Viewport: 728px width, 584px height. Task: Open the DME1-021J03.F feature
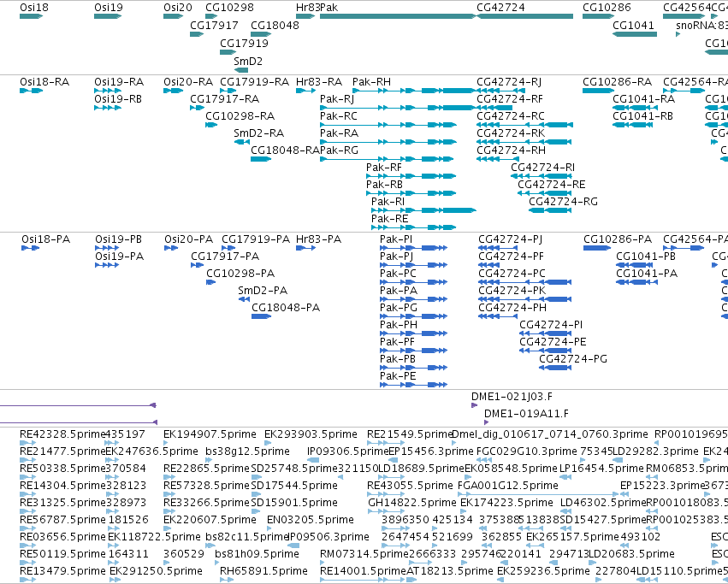tap(475, 405)
